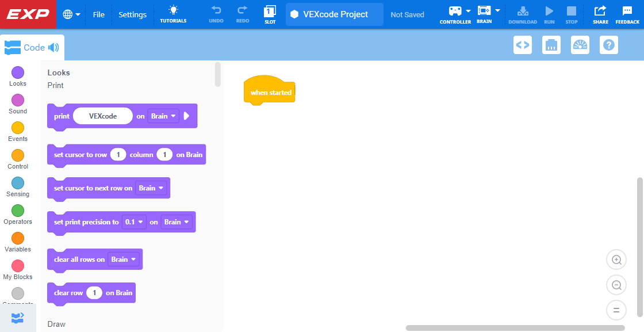Open the device dashboard gauge
The image size is (644, 332).
(x=580, y=44)
